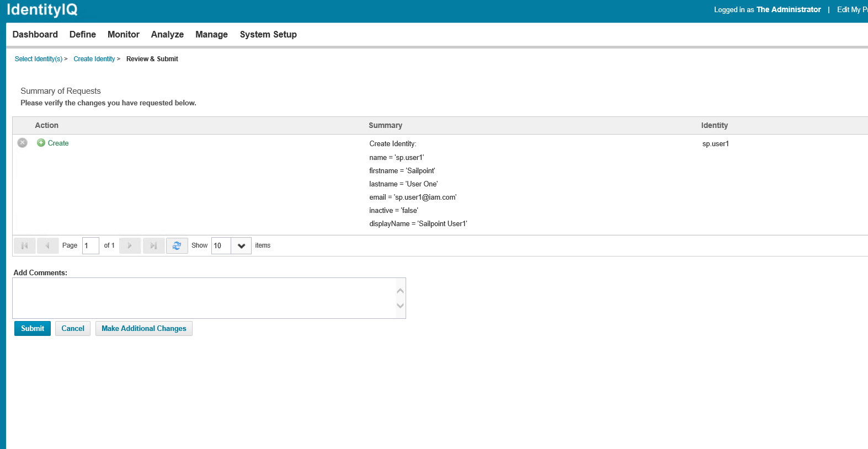This screenshot has width=868, height=449.
Task: Go back to Create Identity breadcrumb
Action: 94,59
